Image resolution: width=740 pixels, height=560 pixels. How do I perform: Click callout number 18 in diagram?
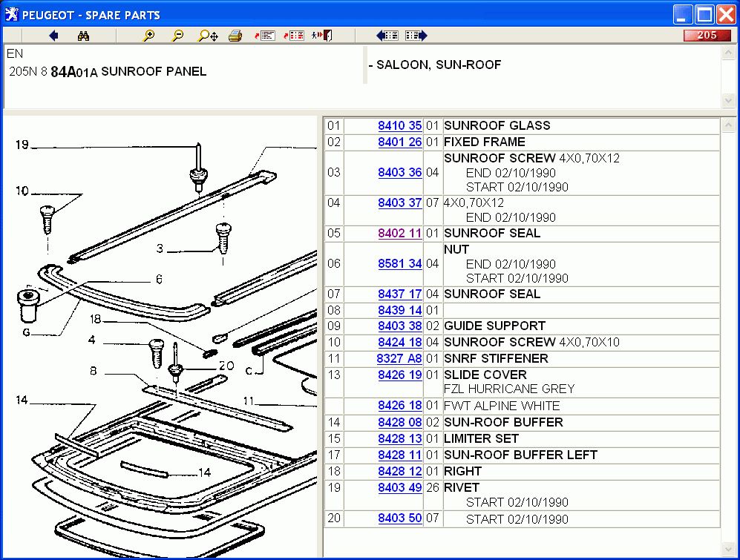(x=95, y=320)
